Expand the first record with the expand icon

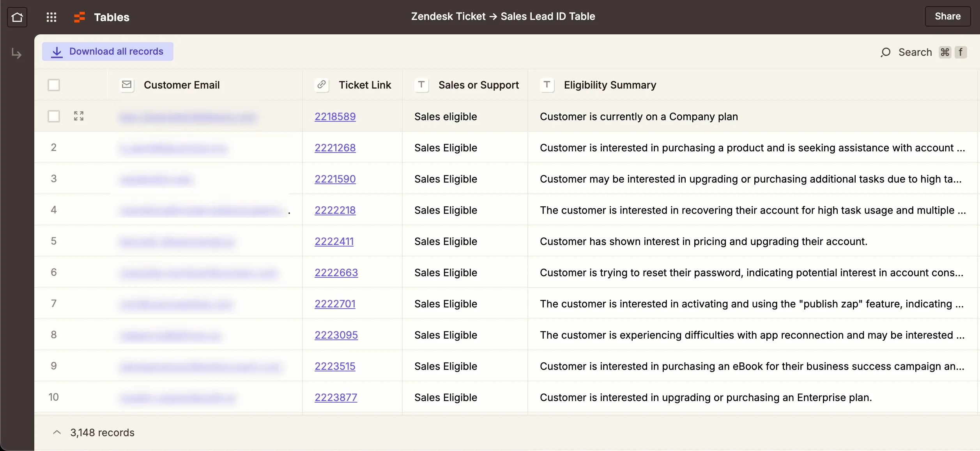tap(79, 116)
